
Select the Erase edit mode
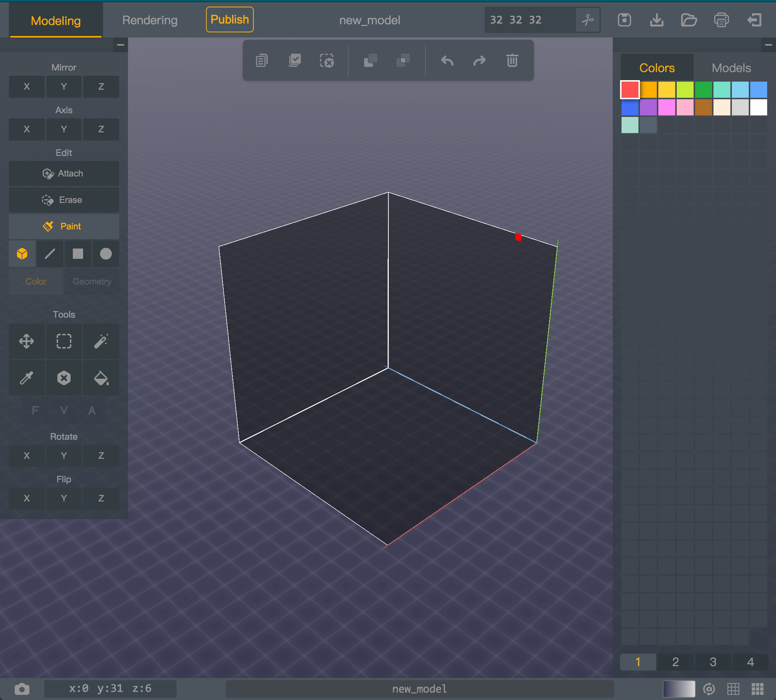(x=64, y=200)
